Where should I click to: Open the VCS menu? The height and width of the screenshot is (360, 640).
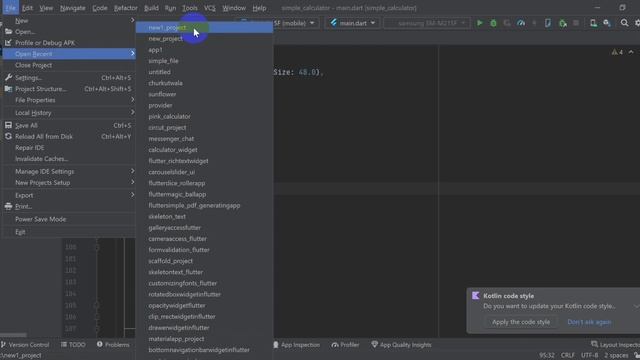click(209, 8)
